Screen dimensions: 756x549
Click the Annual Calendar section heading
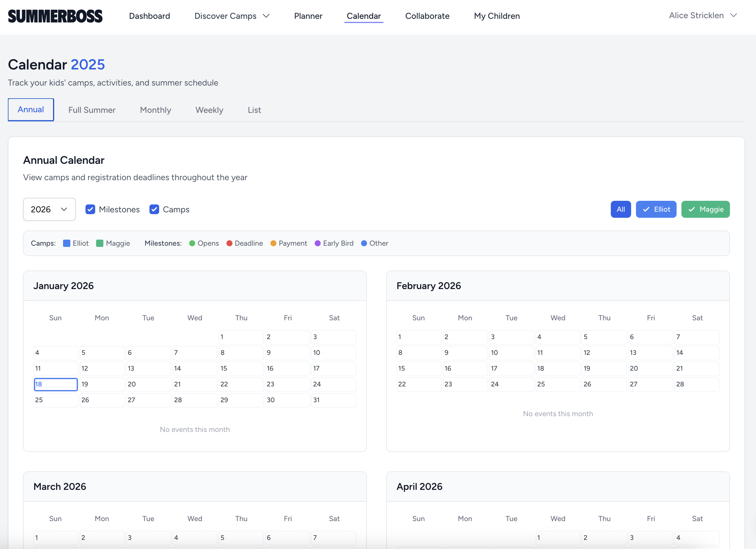pyautogui.click(x=64, y=160)
